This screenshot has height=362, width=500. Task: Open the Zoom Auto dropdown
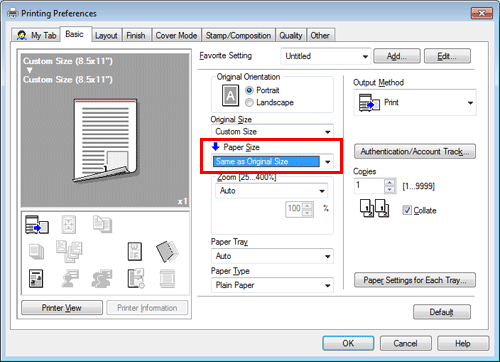point(271,191)
